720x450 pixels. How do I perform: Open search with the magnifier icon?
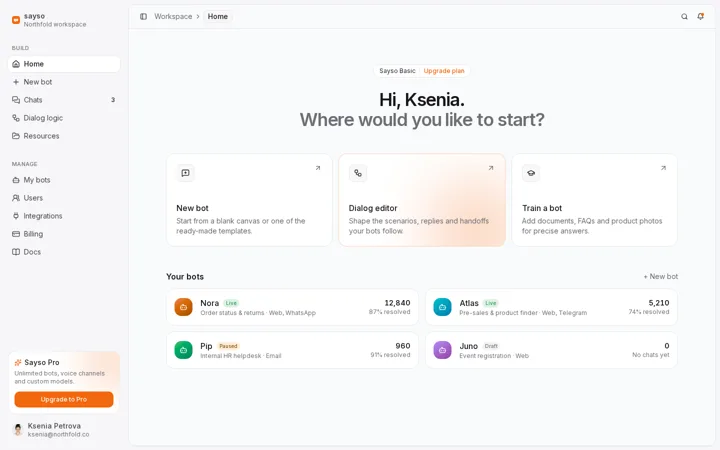(684, 17)
